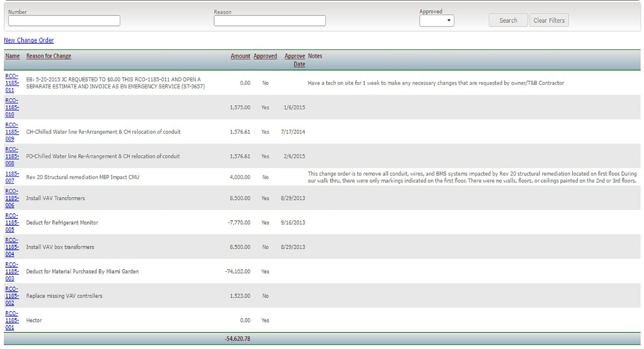Screen dimensions: 644x349
Task: Open the RCO-1185-009 chilled water order
Action: pyautogui.click(x=12, y=132)
